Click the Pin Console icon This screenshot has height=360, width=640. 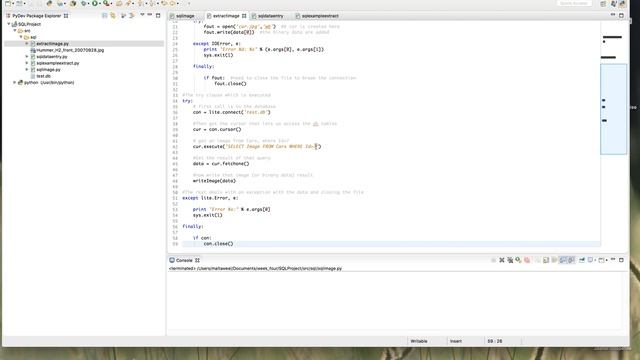pos(582,260)
